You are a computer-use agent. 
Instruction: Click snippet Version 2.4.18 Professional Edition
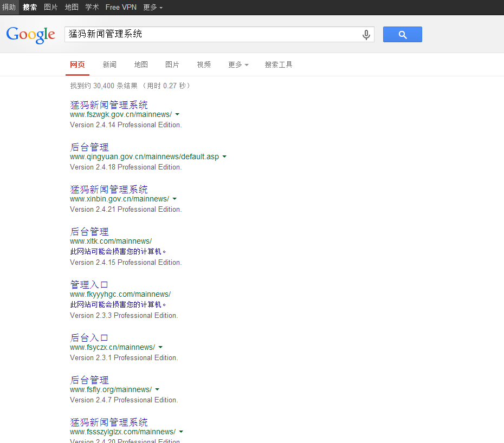(126, 167)
